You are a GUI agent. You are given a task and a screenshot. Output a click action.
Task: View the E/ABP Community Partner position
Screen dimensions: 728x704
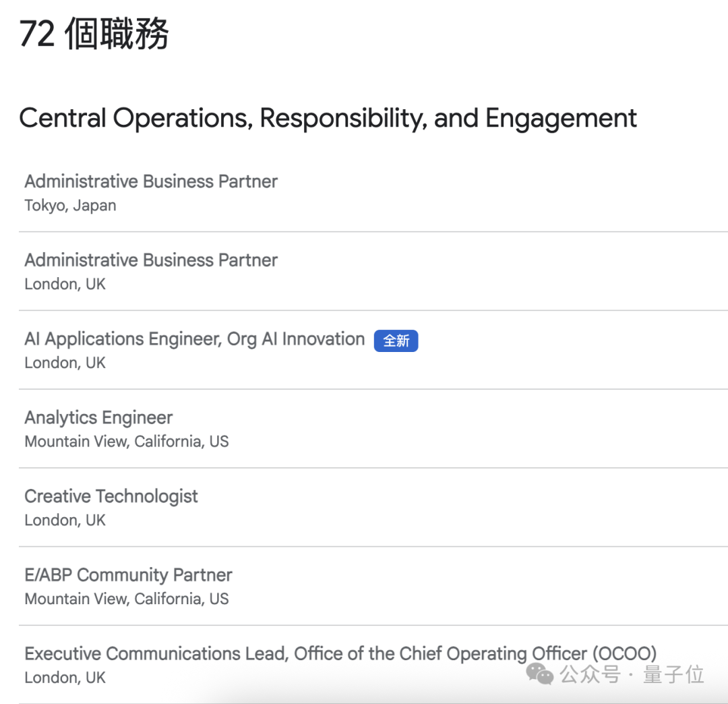(128, 575)
